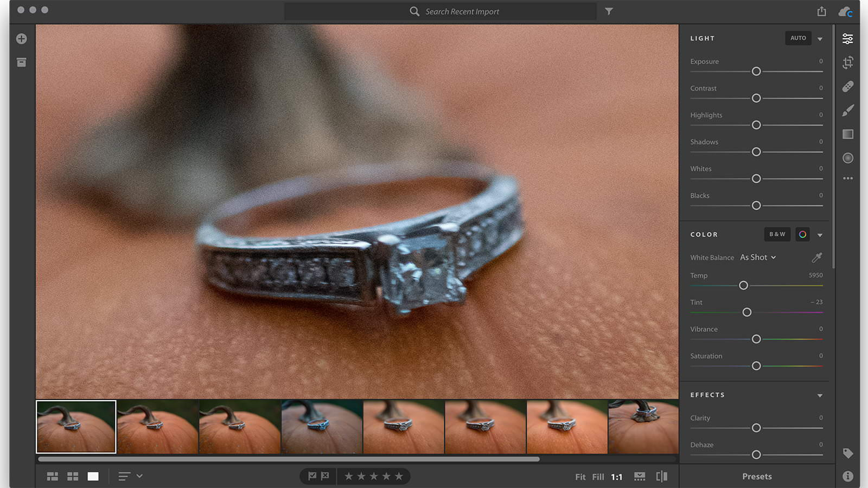Switch to the photo grid view
Image resolution: width=868 pixels, height=488 pixels.
click(53, 476)
